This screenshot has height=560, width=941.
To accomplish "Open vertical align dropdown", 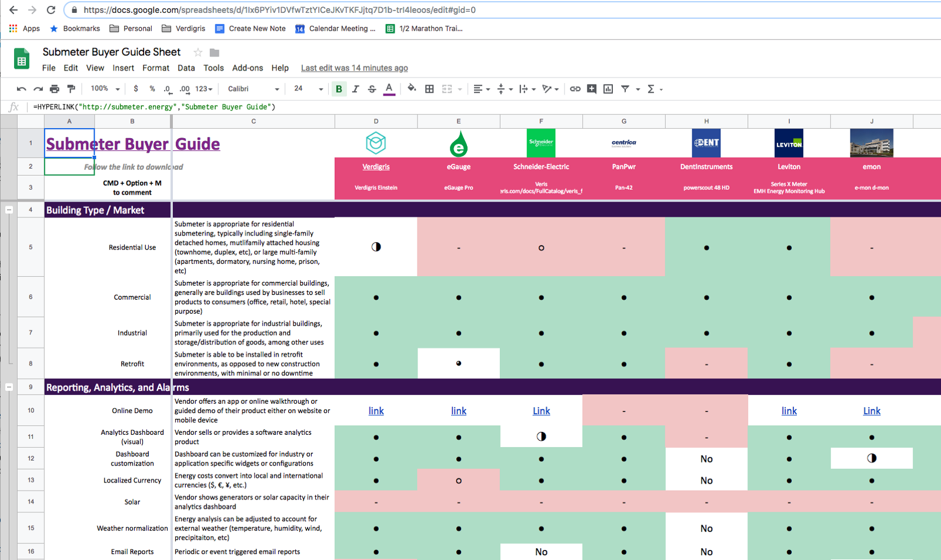I will (x=505, y=89).
